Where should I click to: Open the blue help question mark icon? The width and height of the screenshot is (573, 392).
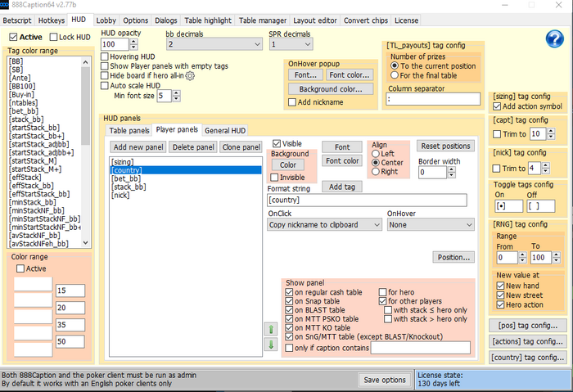click(x=554, y=38)
